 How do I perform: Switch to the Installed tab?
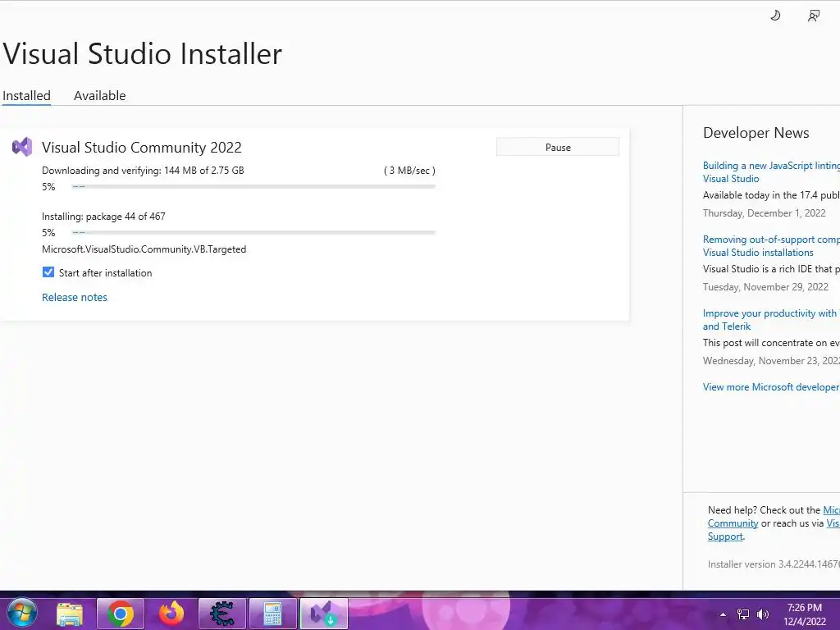[x=26, y=95]
